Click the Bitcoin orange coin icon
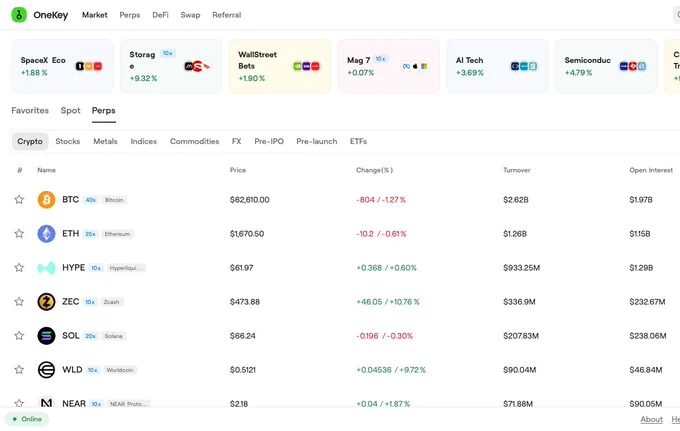 tap(46, 200)
